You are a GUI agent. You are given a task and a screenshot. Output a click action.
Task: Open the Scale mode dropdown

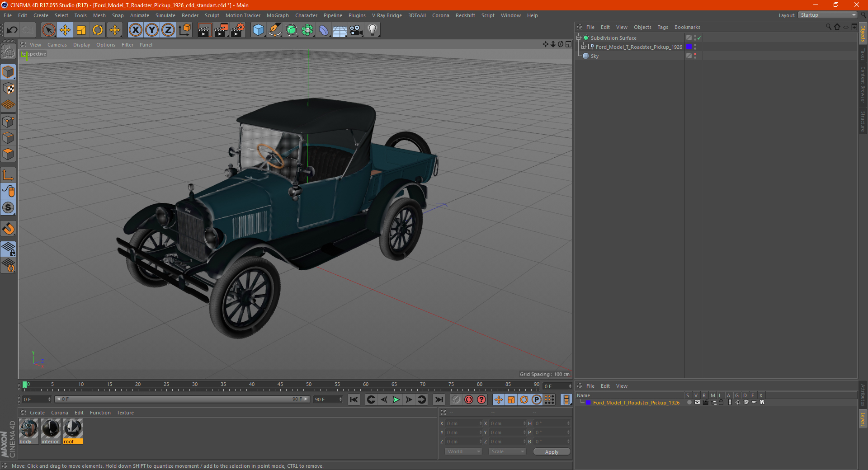[507, 451]
